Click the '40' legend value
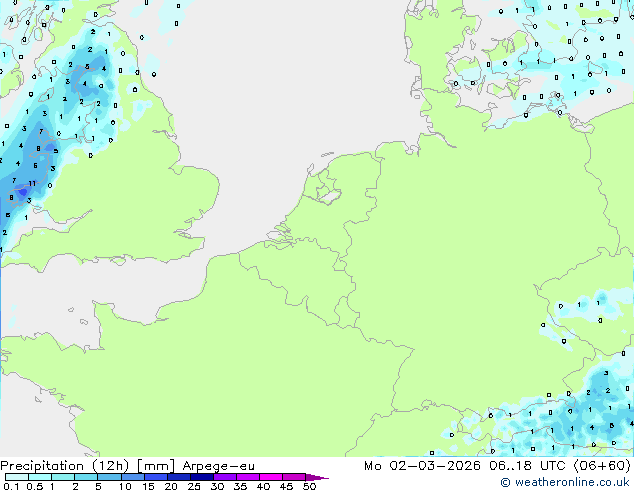Screen dimensions: 634x490 click(263, 486)
